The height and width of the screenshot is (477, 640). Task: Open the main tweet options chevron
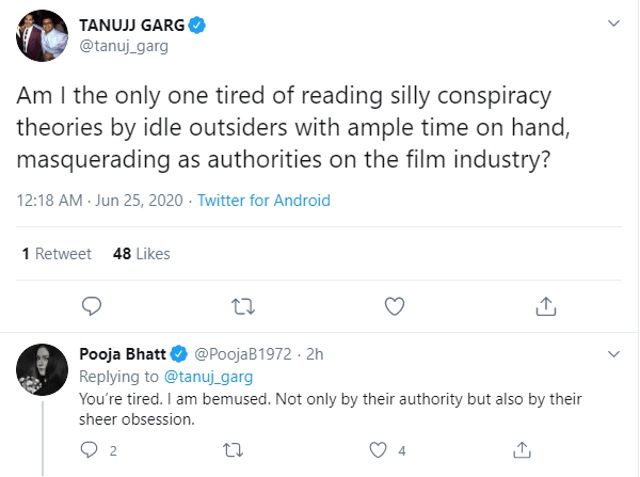pos(613,23)
